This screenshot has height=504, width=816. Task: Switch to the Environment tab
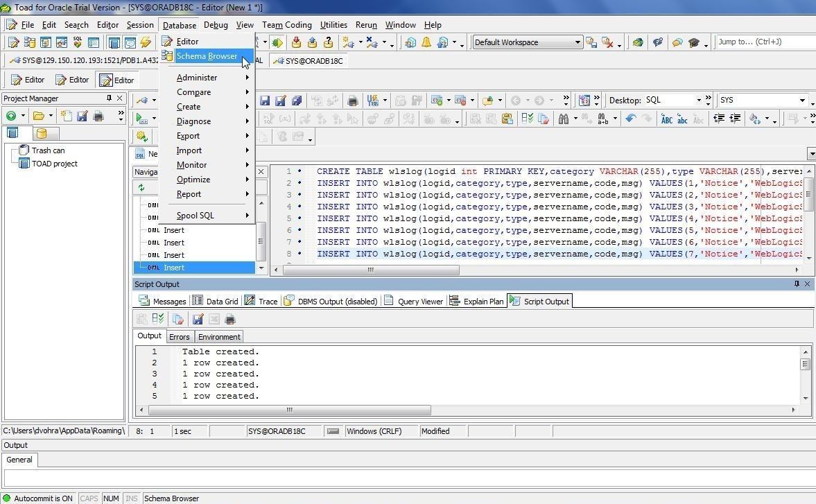[219, 336]
